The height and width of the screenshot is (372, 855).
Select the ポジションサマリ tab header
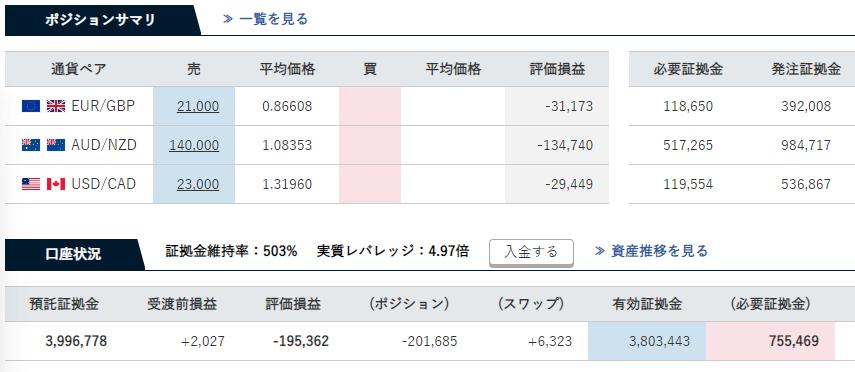(102, 20)
